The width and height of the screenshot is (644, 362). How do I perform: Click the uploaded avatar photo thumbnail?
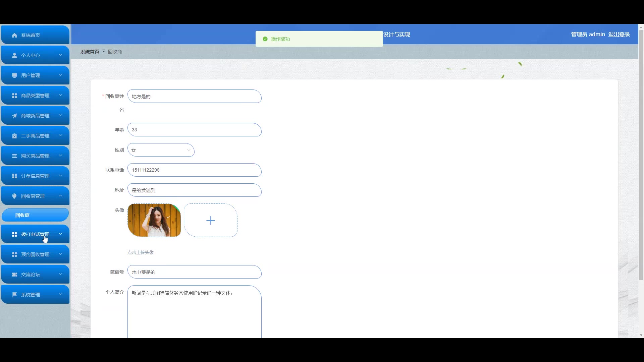point(154,221)
